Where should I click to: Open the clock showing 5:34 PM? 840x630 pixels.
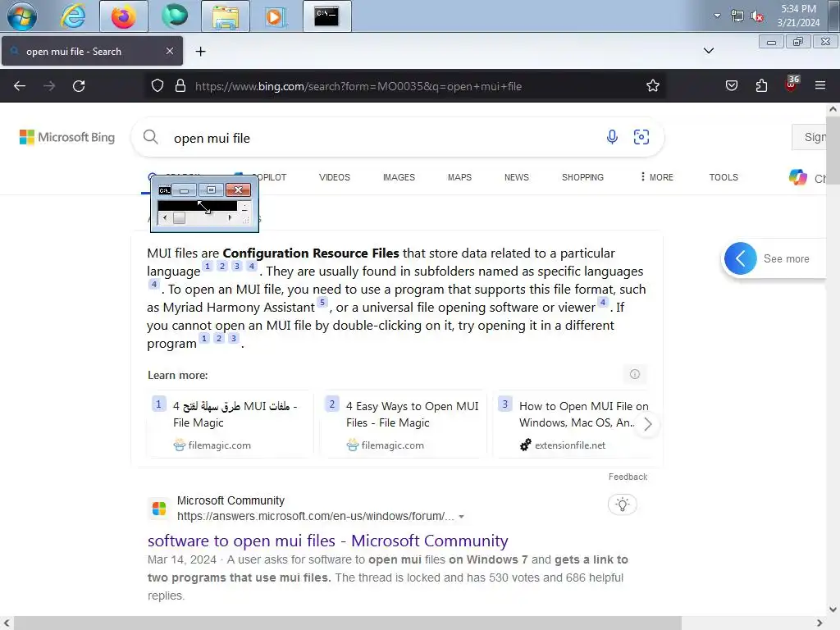[798, 16]
